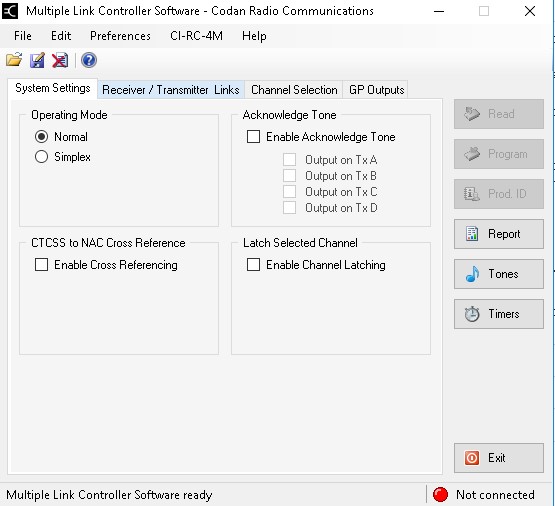Check Output on Tx A
The image size is (555, 506).
290,160
